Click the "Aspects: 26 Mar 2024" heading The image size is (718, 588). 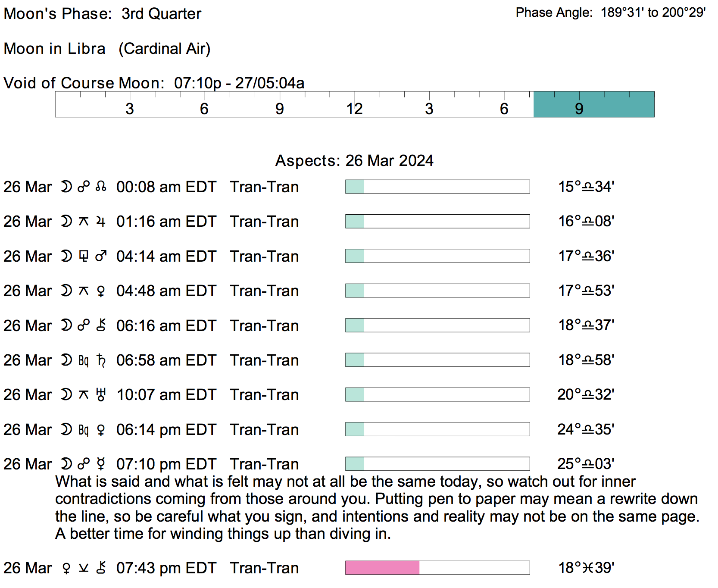(354, 160)
